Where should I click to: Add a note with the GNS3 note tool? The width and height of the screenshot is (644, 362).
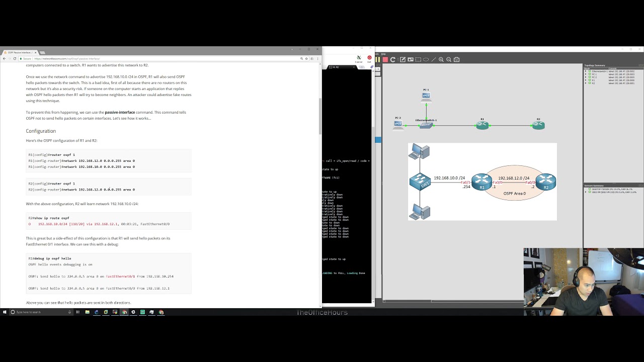[x=403, y=59]
